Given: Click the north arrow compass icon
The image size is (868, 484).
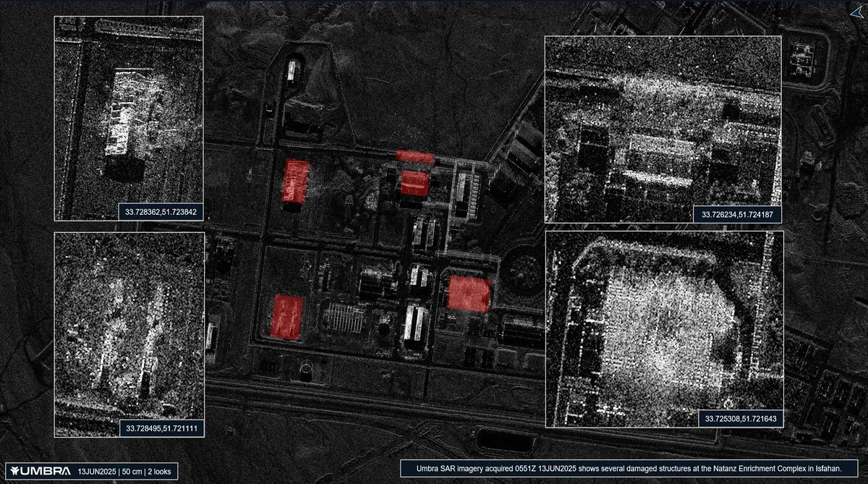Looking at the screenshot, I should pos(855,12).
